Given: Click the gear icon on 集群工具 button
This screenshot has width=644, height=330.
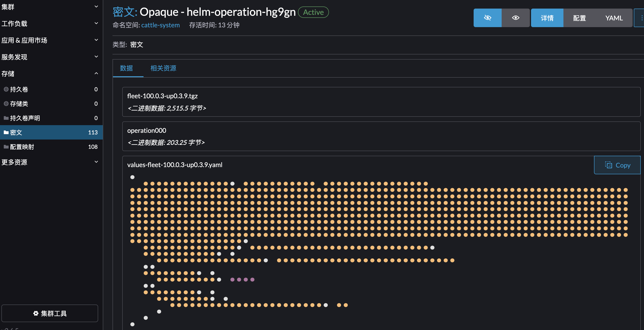Looking at the screenshot, I should pos(36,314).
